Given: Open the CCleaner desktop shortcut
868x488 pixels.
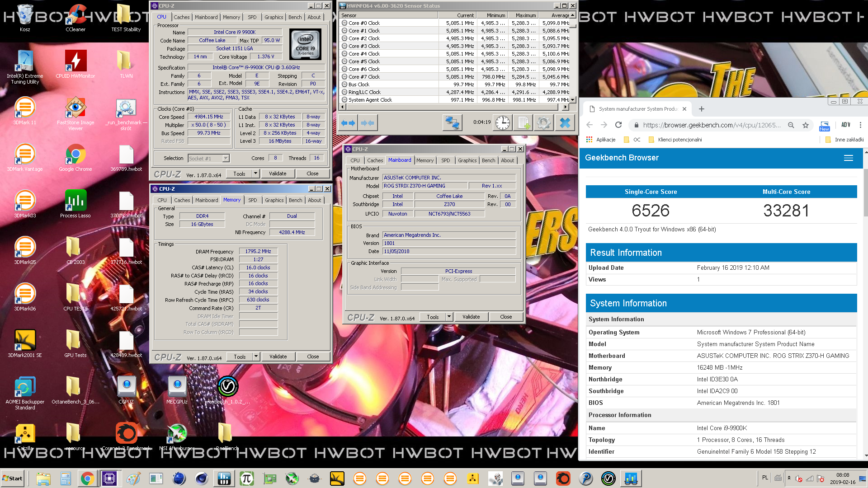Looking at the screenshot, I should 75,18.
